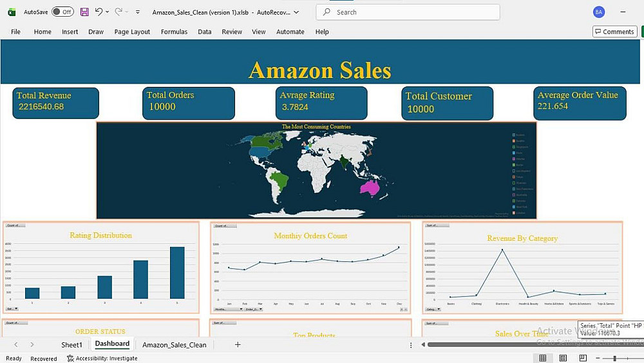Switch to the Sheet1 worksheet tab
Screen dimensions: 644x363
point(71,345)
